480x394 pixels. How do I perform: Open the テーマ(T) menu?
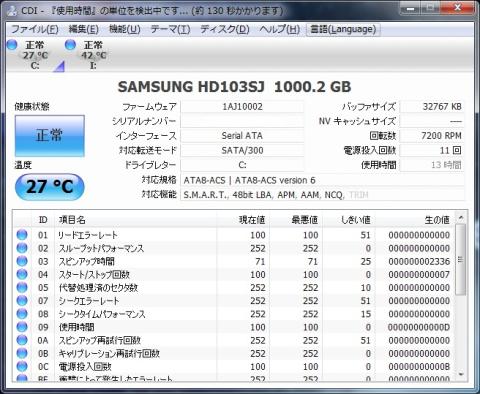(x=170, y=29)
